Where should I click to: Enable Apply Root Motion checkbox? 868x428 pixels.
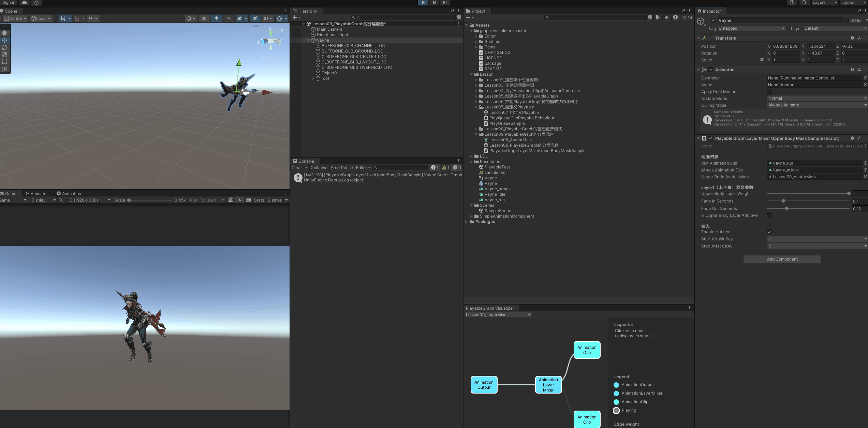point(769,92)
